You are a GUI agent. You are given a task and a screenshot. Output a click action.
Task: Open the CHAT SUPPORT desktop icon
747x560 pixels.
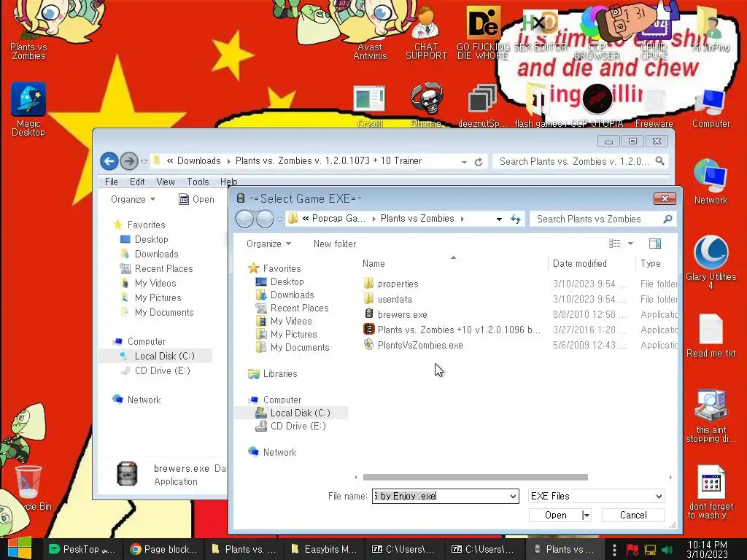coord(426,34)
